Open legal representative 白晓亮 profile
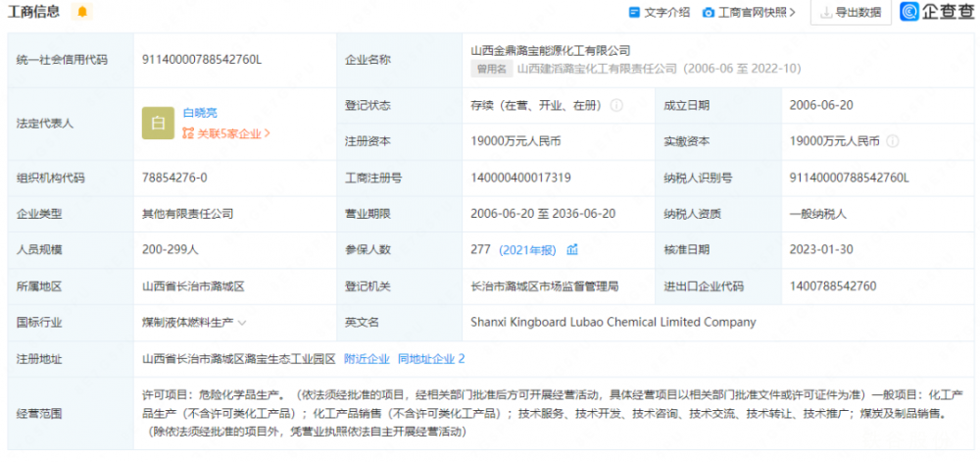The width and height of the screenshot is (980, 462). point(200,113)
